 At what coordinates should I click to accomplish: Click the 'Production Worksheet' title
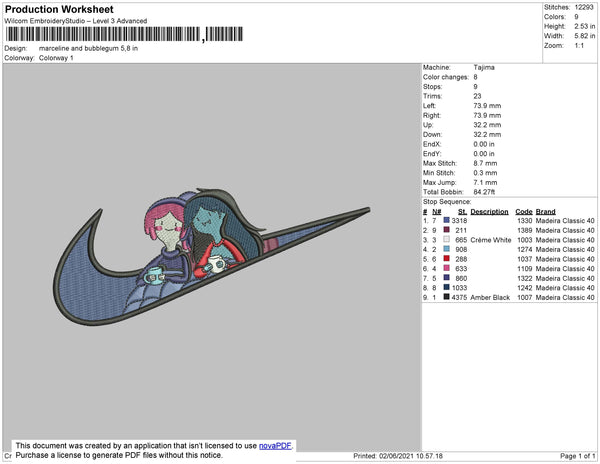click(59, 9)
